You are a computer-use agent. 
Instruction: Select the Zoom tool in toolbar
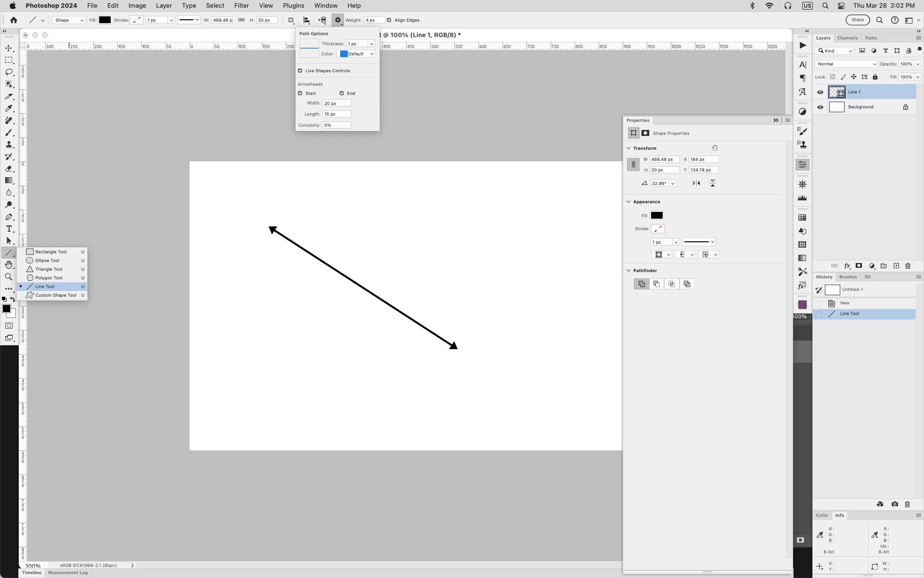(x=9, y=277)
